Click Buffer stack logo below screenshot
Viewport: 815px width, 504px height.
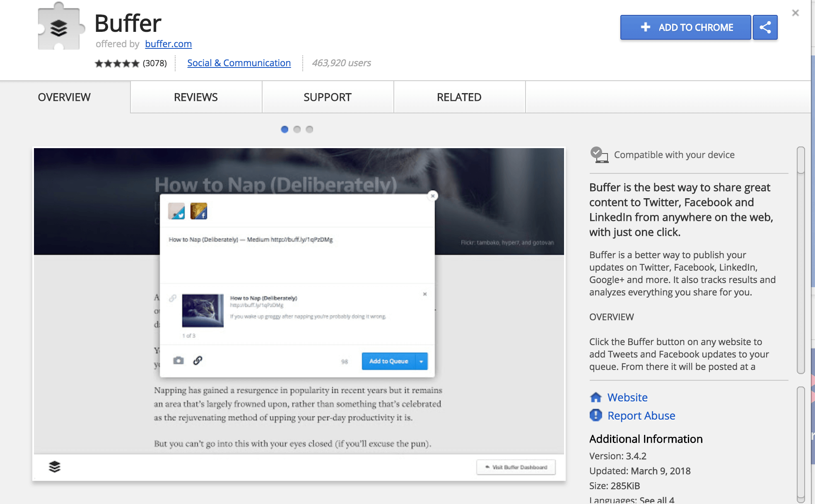[55, 467]
